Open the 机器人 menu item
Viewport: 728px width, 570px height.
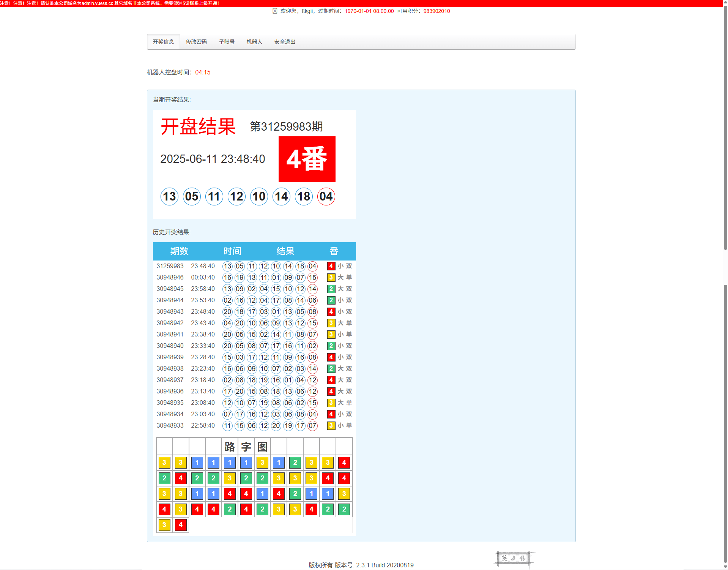pyautogui.click(x=254, y=42)
